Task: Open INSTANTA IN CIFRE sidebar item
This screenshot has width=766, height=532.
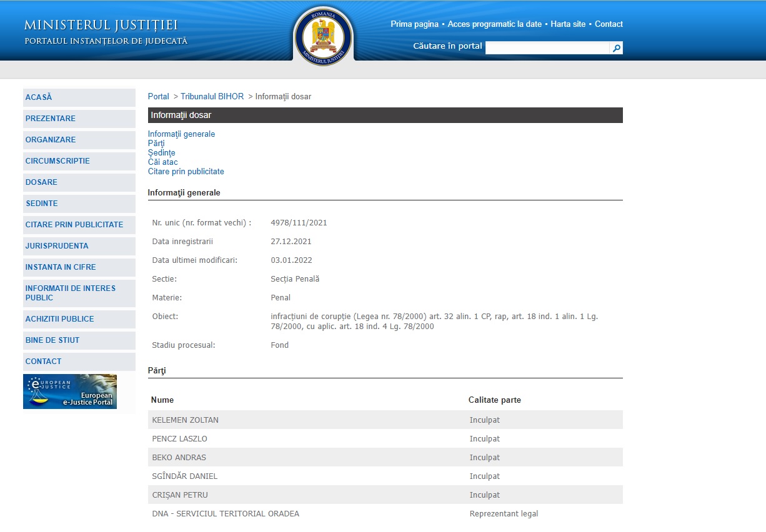Action: (x=79, y=267)
